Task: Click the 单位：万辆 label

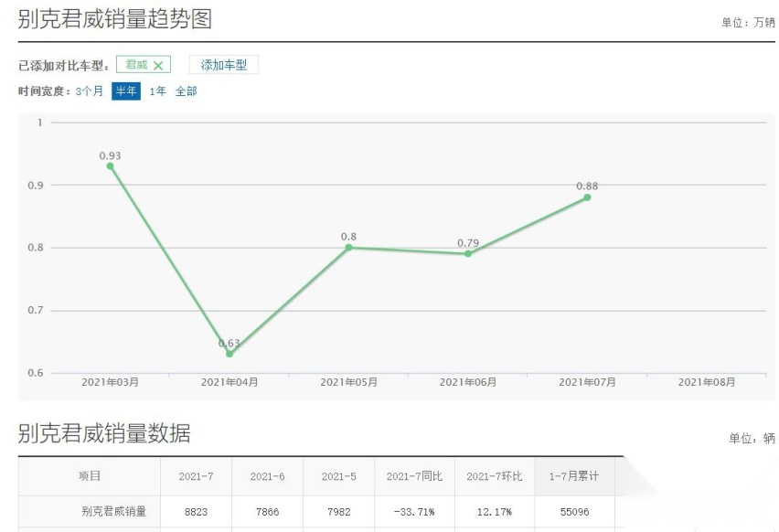Action: 748,22
